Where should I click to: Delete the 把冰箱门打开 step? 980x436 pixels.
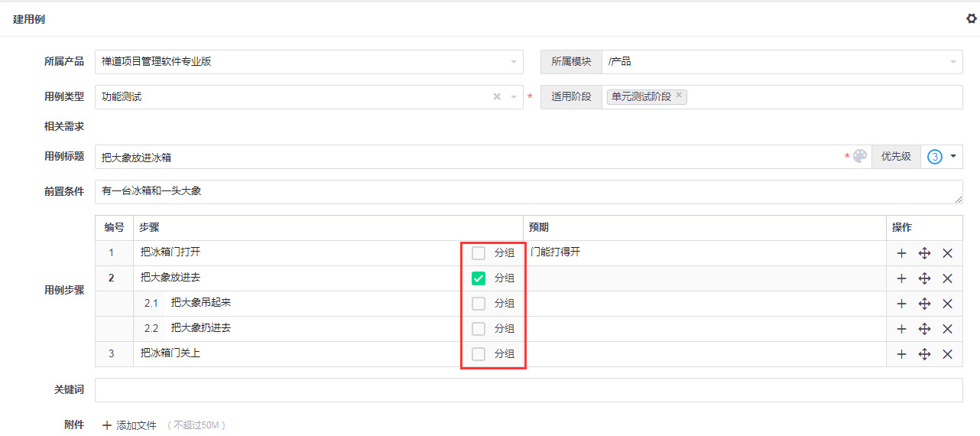pyautogui.click(x=947, y=253)
